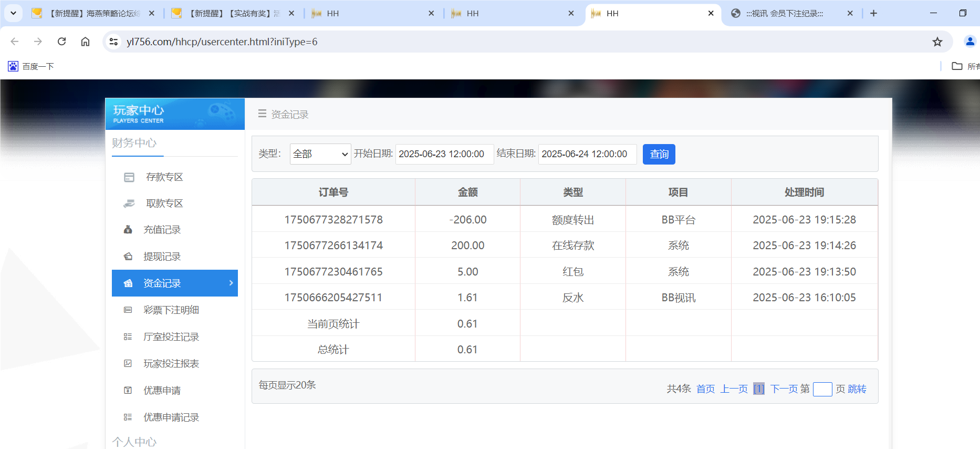980x449 pixels.
Task: Open the 类型 dropdown showing 全部
Action: [320, 154]
